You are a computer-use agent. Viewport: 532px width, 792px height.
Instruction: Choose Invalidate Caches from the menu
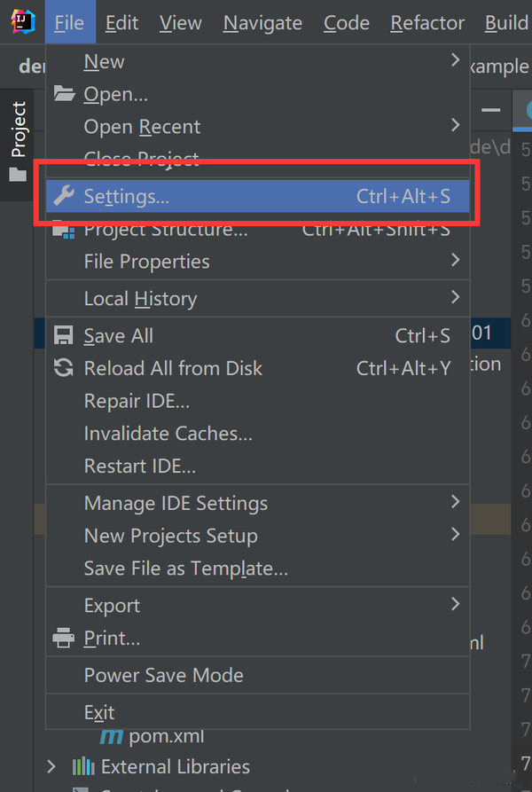coord(168,434)
